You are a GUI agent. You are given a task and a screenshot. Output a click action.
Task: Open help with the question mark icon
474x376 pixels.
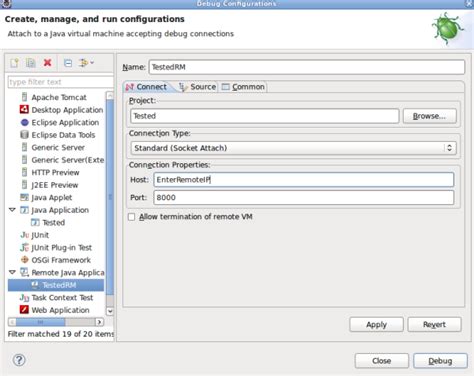[x=19, y=360]
